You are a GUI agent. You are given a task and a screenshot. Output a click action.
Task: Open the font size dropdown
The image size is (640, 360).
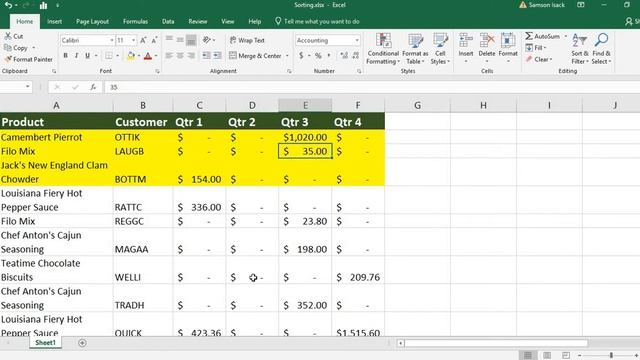133,40
